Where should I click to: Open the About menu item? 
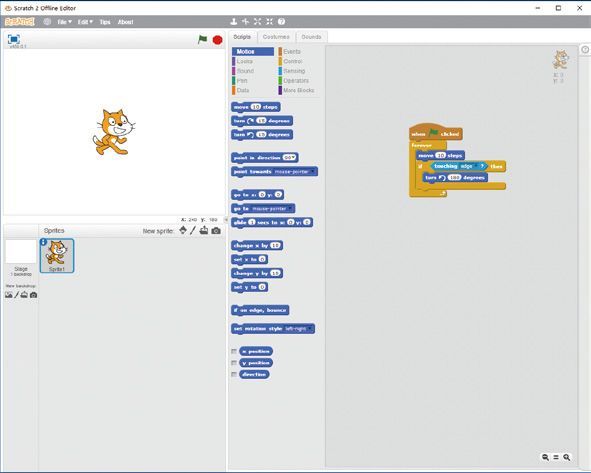126,22
